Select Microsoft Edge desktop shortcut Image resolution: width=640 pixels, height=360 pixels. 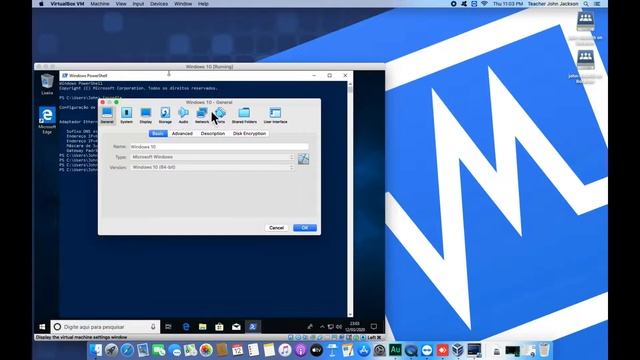click(47, 120)
